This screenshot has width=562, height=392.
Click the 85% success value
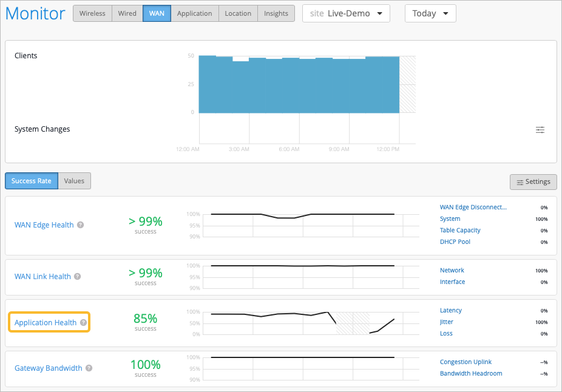tap(145, 318)
